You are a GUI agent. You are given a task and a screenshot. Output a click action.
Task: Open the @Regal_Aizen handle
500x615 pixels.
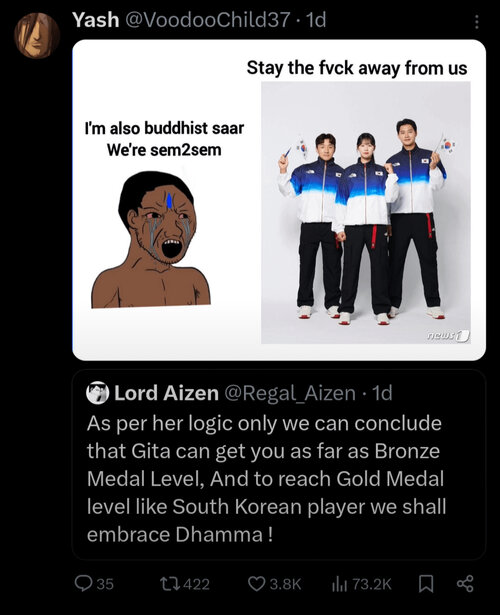coord(290,393)
